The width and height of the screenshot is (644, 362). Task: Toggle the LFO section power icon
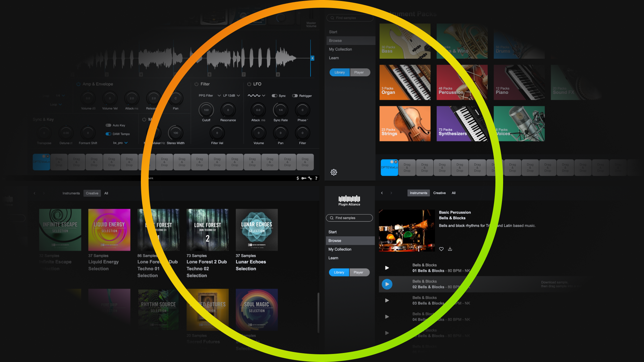point(249,84)
